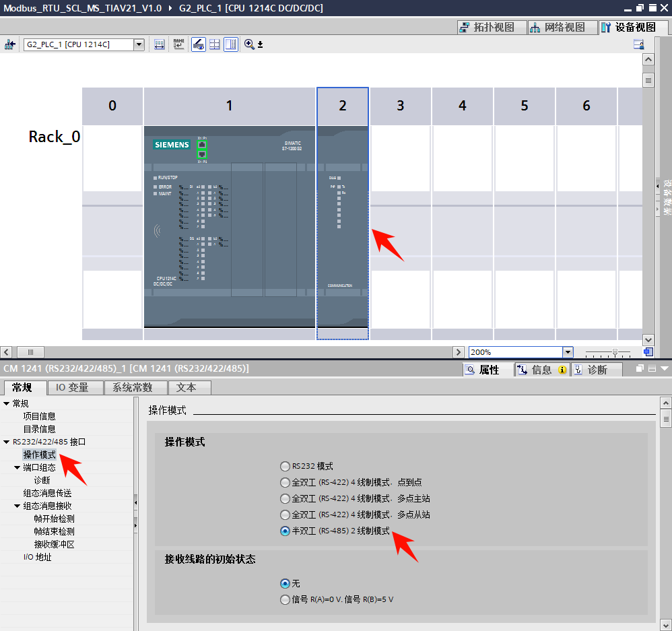672x631 pixels.
Task: Click the zoom magnifier icon
Action: tap(249, 44)
